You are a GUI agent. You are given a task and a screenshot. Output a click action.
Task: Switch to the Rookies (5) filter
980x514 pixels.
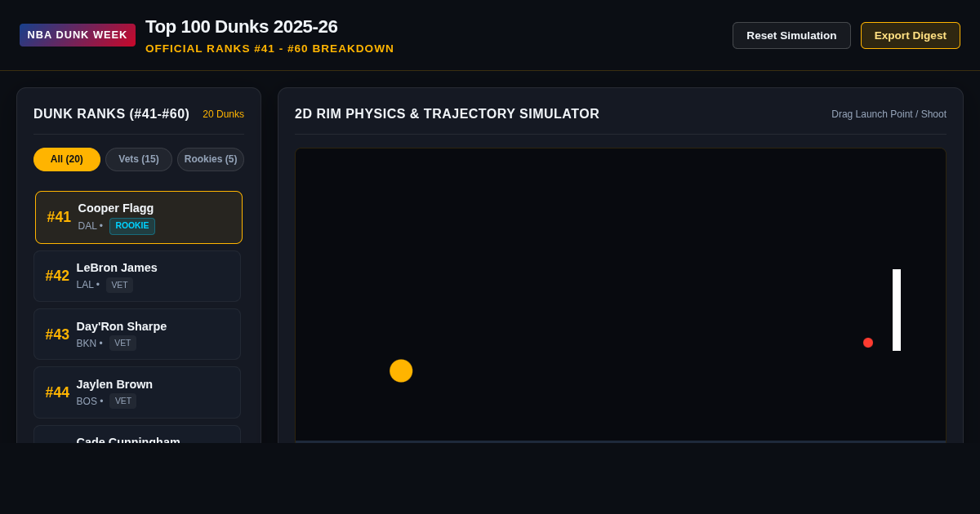[x=211, y=159]
